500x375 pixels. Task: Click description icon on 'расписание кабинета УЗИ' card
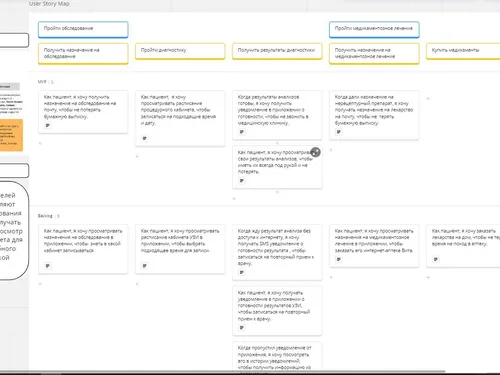click(x=145, y=266)
